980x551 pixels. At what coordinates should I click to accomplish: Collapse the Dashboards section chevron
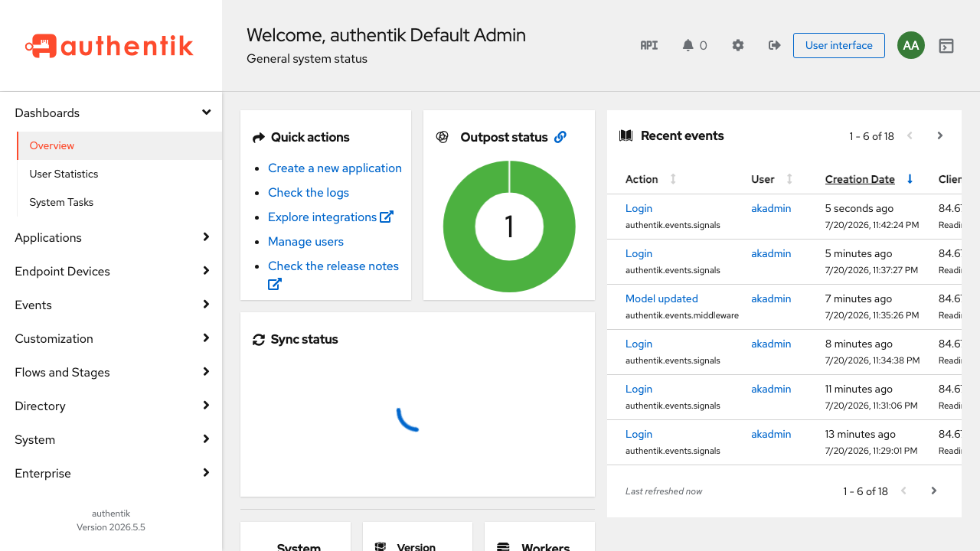tap(206, 112)
